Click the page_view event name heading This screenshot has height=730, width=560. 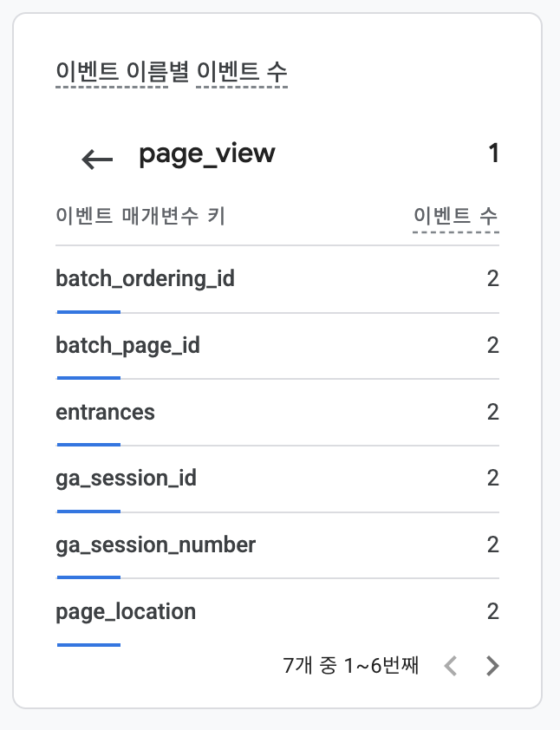207,154
